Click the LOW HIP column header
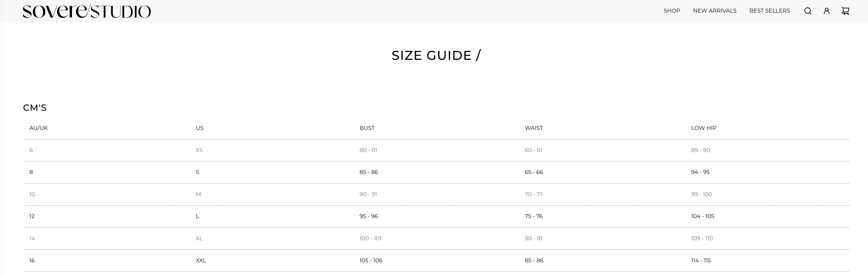The height and width of the screenshot is (276, 868). [x=704, y=128]
